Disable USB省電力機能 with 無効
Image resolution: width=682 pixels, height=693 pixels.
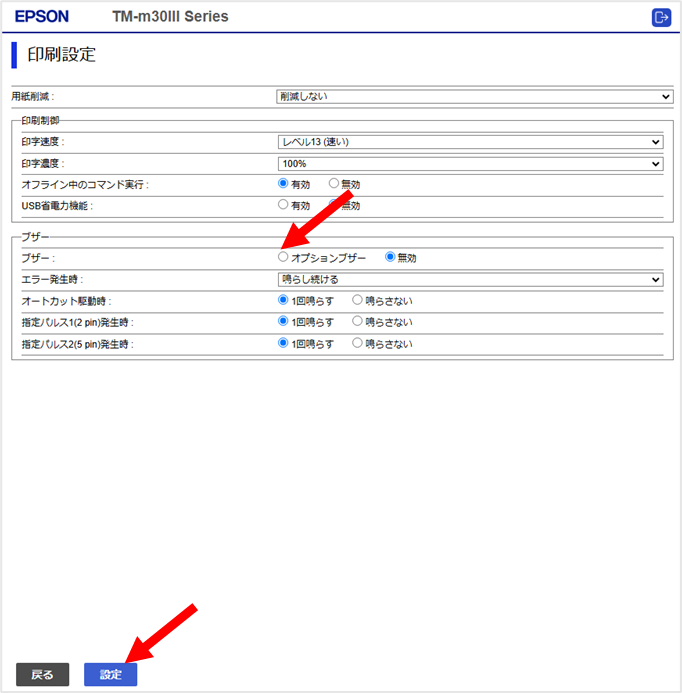pos(334,205)
